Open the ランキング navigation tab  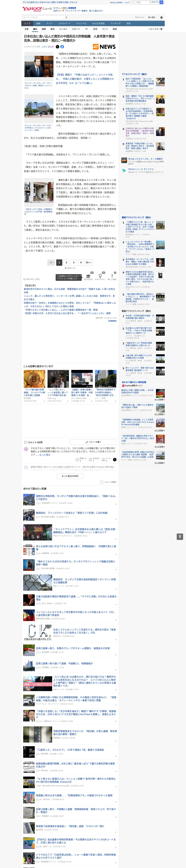115,24
